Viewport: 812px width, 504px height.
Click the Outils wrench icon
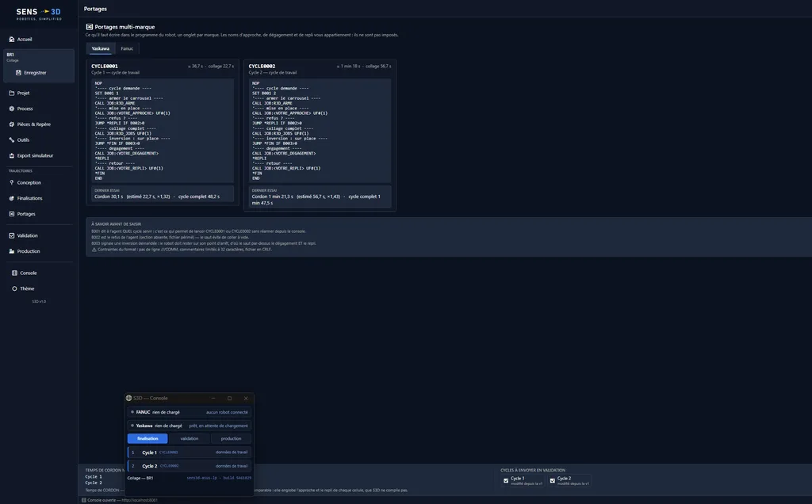tap(11, 139)
